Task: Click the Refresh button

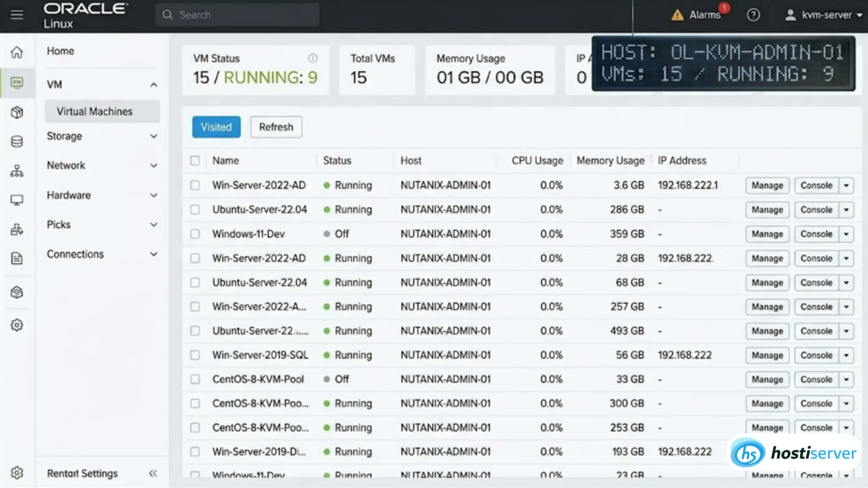Action: [276, 127]
